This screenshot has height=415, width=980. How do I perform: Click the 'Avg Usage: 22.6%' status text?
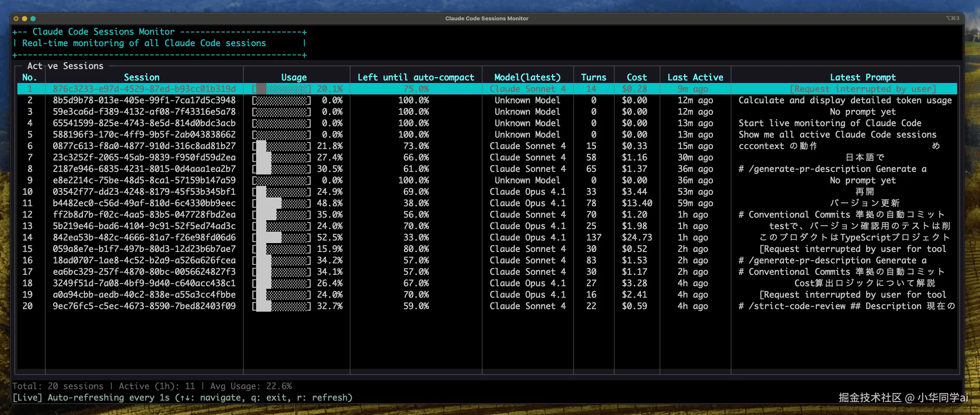(251, 386)
